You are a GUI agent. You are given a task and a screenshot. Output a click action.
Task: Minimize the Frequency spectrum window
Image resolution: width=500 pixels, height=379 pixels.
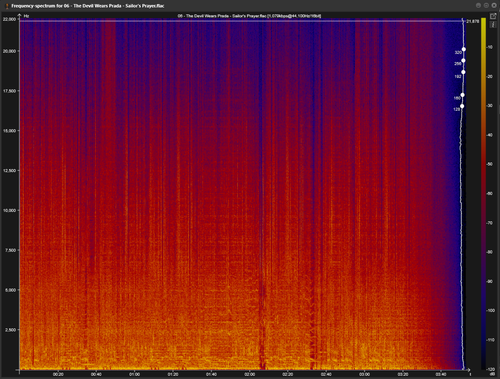click(x=478, y=5)
